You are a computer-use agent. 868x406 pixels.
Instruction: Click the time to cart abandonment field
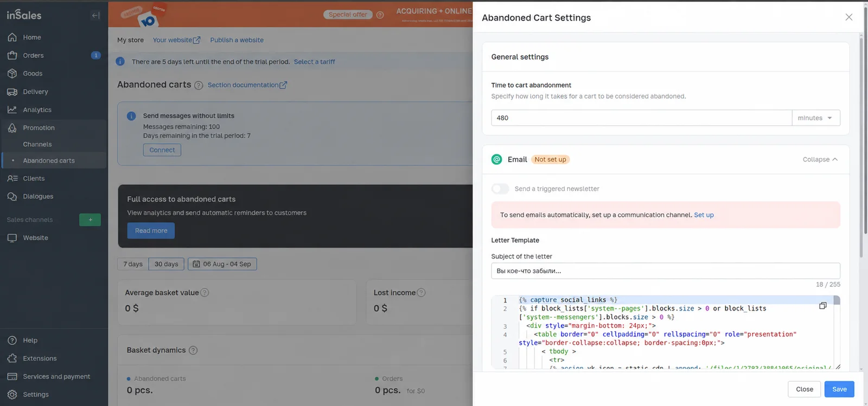pos(641,118)
